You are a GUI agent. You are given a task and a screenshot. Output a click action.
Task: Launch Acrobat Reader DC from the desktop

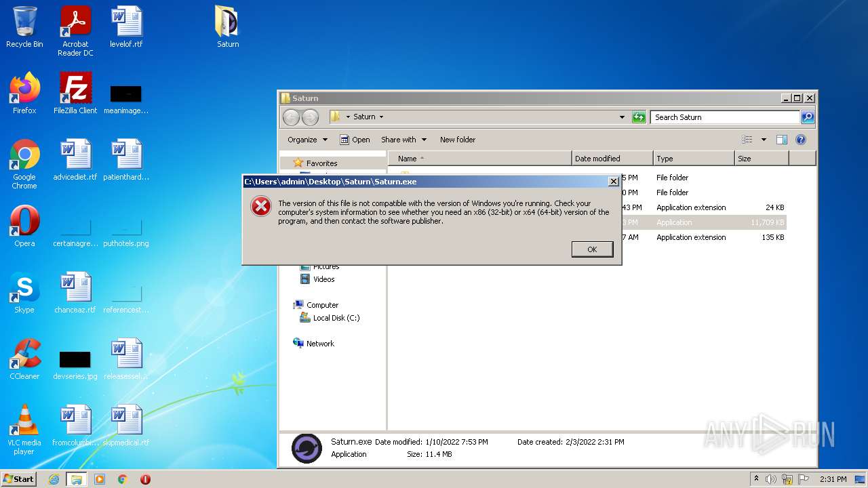click(75, 31)
